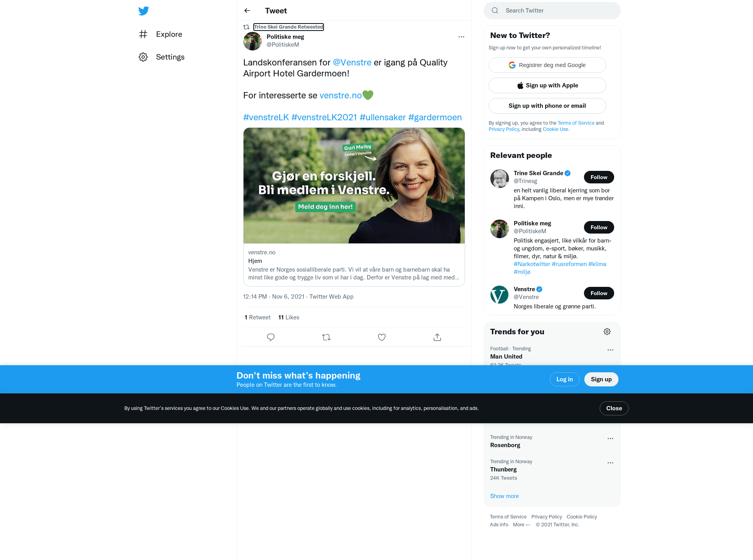Screen dimensions: 753x560
Task: Open the #venstreLK2021 hashtag link
Action: pos(324,117)
